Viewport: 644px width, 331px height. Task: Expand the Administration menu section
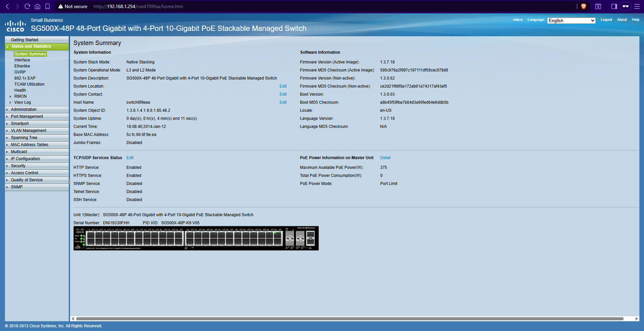pyautogui.click(x=37, y=109)
